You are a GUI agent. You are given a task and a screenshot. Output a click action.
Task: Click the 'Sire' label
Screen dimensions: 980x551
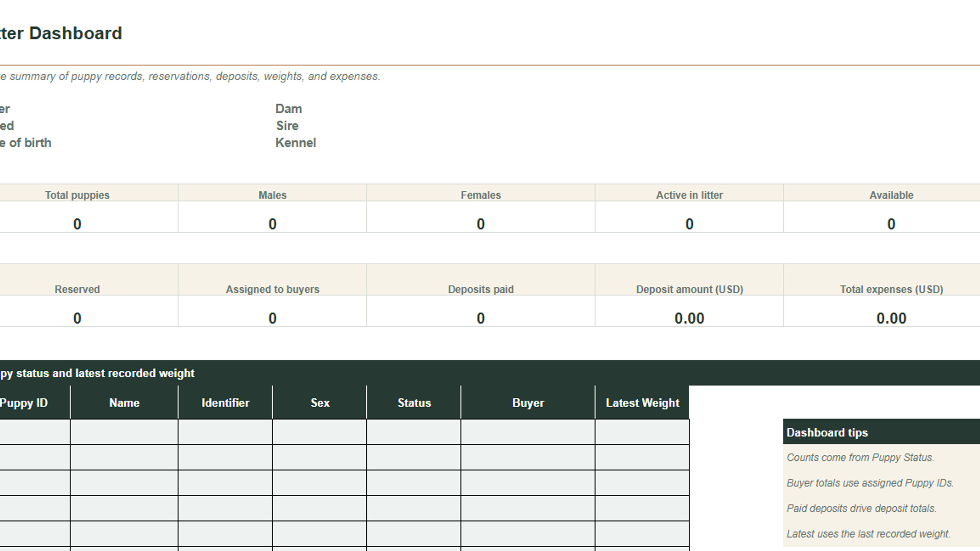point(287,126)
